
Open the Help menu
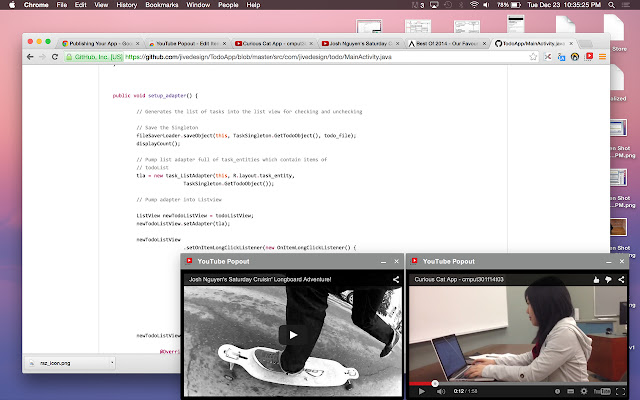(253, 5)
